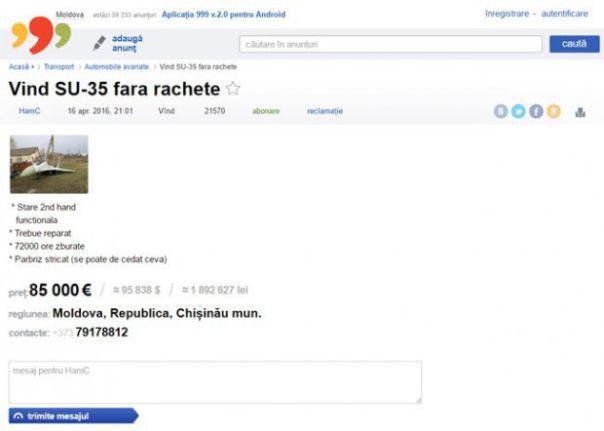Open Aplicația 999 pentru Android link

point(223,15)
